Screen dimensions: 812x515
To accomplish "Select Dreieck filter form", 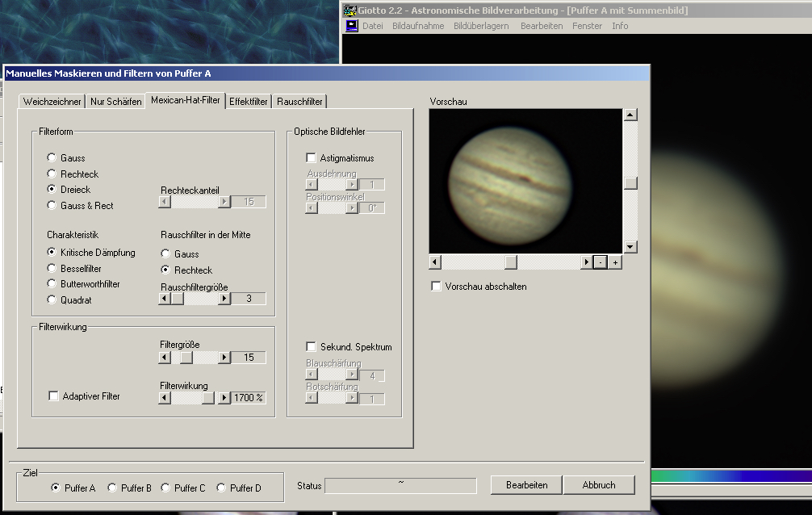I will 69,190.
